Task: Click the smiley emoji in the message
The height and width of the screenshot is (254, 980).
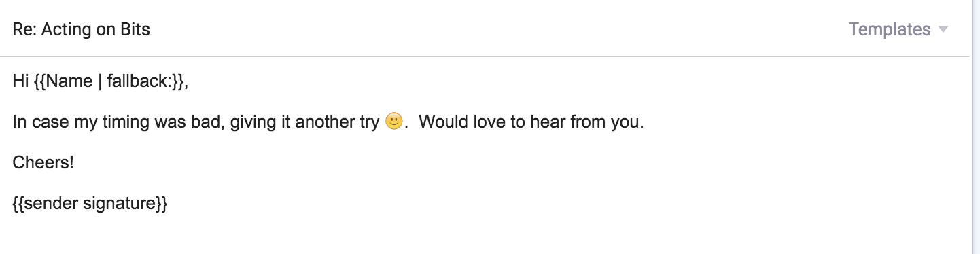Action: [x=394, y=122]
